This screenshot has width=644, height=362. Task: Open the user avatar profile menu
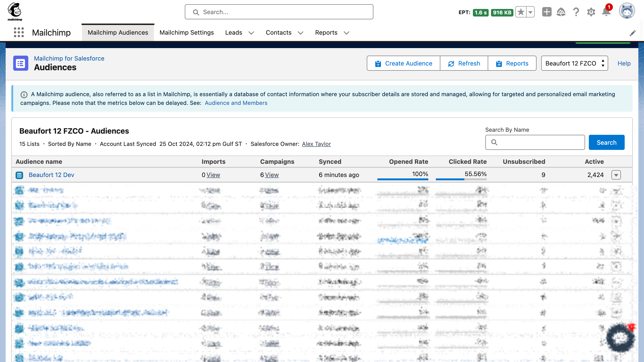coord(627,11)
